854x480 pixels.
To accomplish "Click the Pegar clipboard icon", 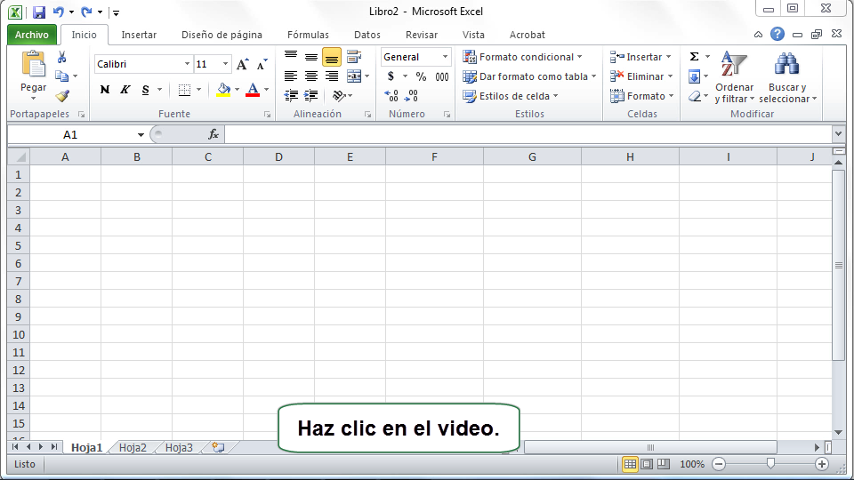I will pyautogui.click(x=33, y=64).
